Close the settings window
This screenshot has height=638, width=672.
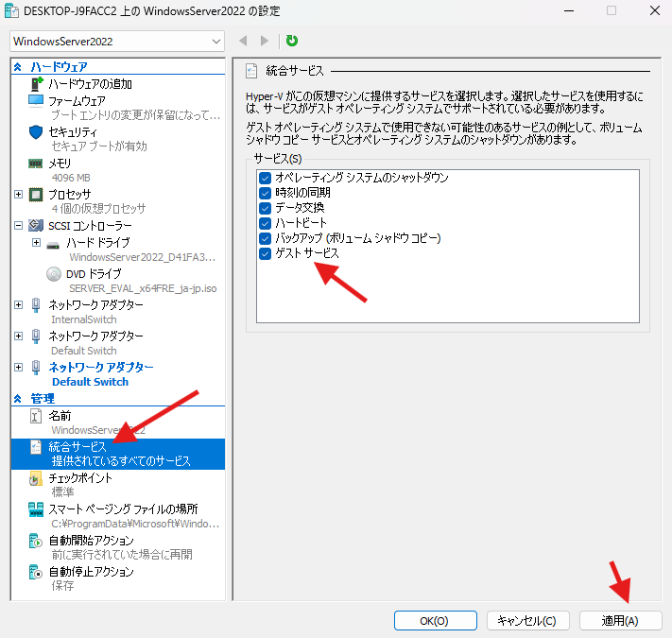coord(654,10)
